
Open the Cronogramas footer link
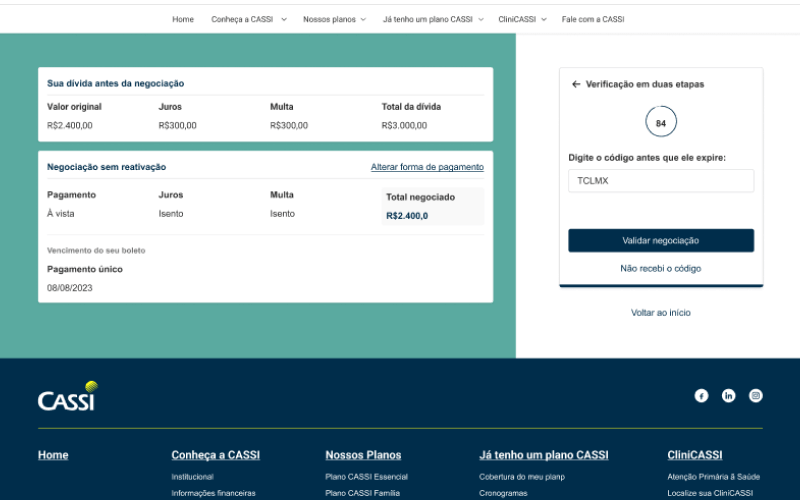[x=503, y=493]
